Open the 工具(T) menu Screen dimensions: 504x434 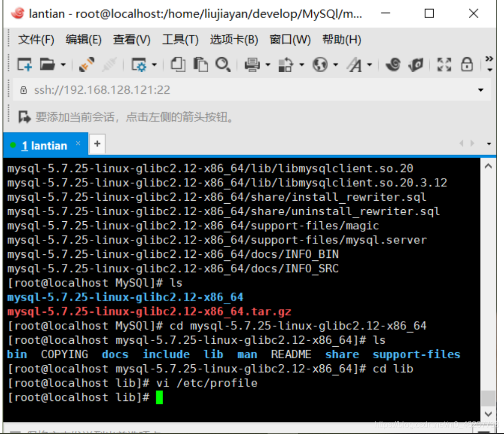coord(180,40)
